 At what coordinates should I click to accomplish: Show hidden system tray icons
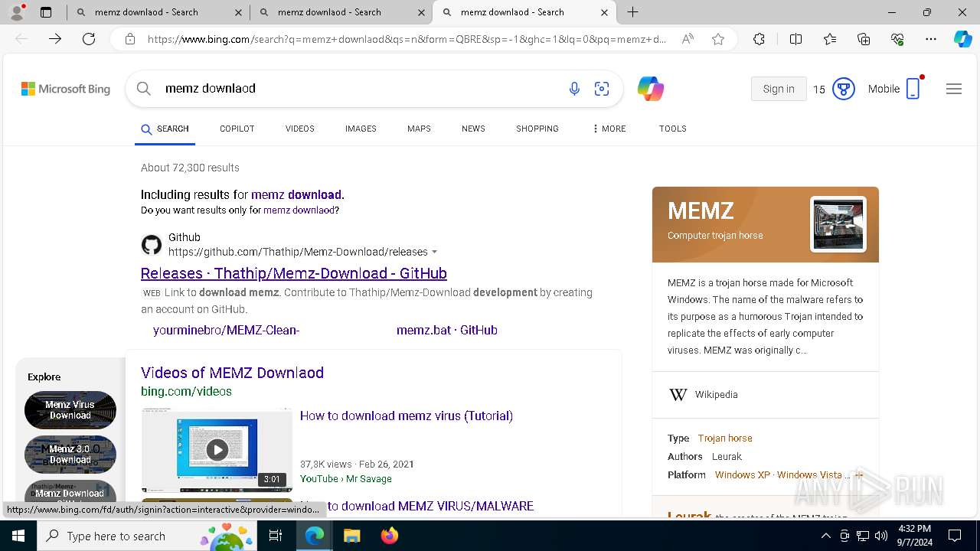pyautogui.click(x=825, y=536)
